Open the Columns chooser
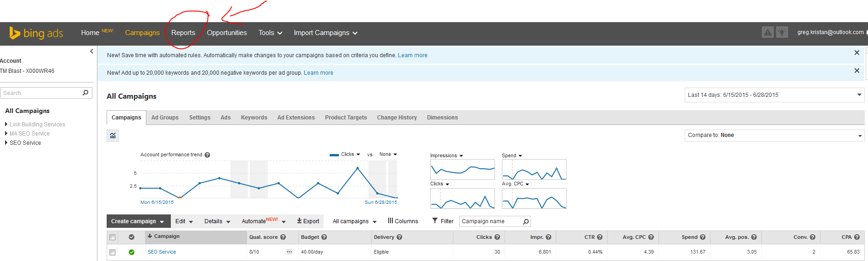This screenshot has height=261, width=868. point(403,221)
